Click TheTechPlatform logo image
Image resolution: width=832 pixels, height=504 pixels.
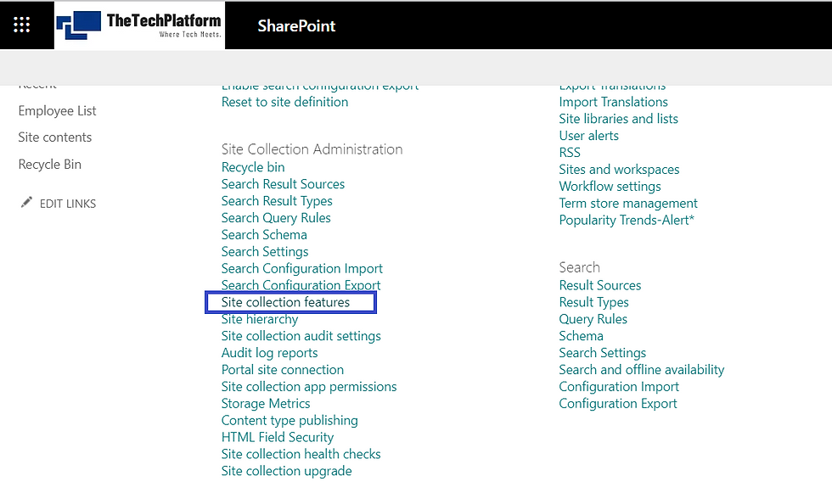point(139,25)
